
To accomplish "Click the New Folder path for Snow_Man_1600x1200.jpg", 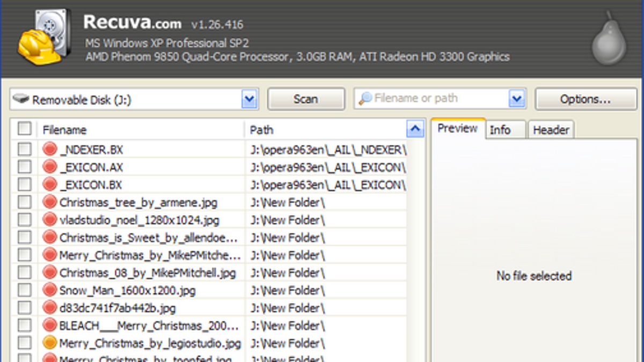I will (x=288, y=291).
